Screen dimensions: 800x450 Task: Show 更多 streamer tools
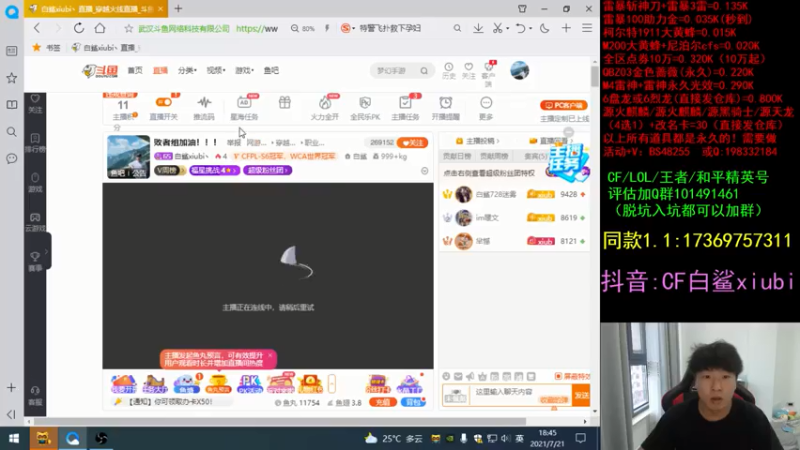[486, 108]
